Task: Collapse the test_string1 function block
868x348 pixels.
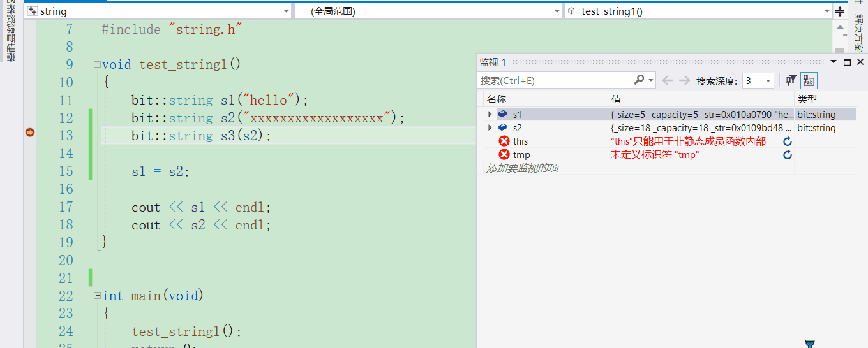Action: point(97,64)
